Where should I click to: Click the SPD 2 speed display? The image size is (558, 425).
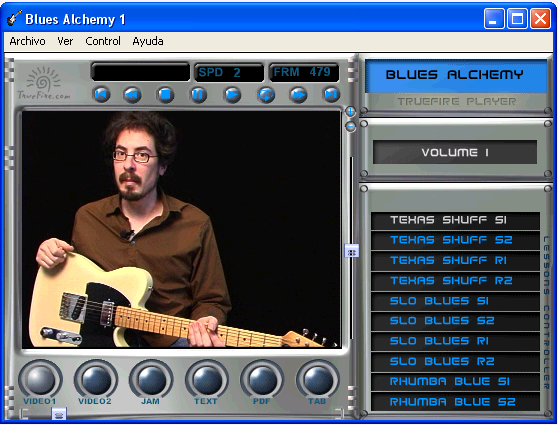tap(229, 73)
